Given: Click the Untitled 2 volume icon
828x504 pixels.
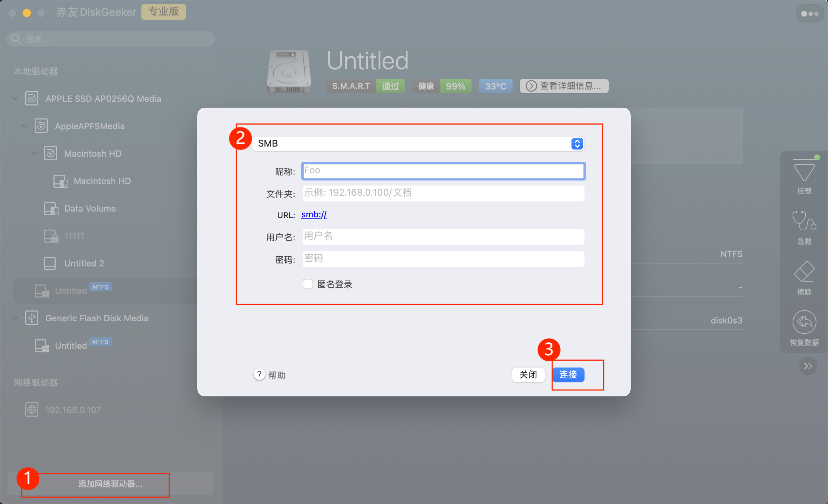Looking at the screenshot, I should 50,263.
